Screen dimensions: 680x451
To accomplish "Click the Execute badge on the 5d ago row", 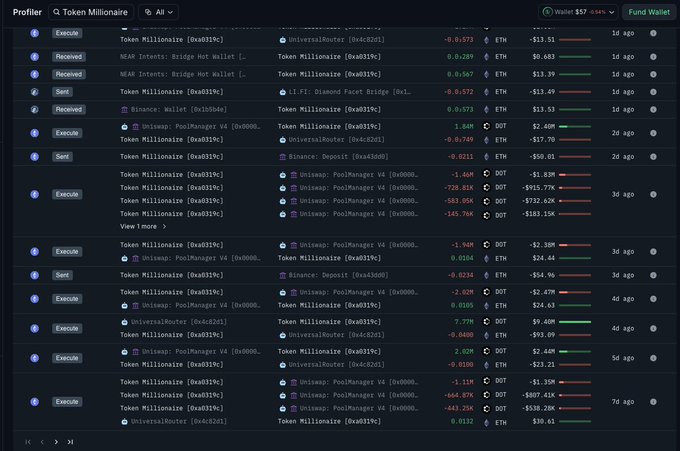I will pos(67,358).
